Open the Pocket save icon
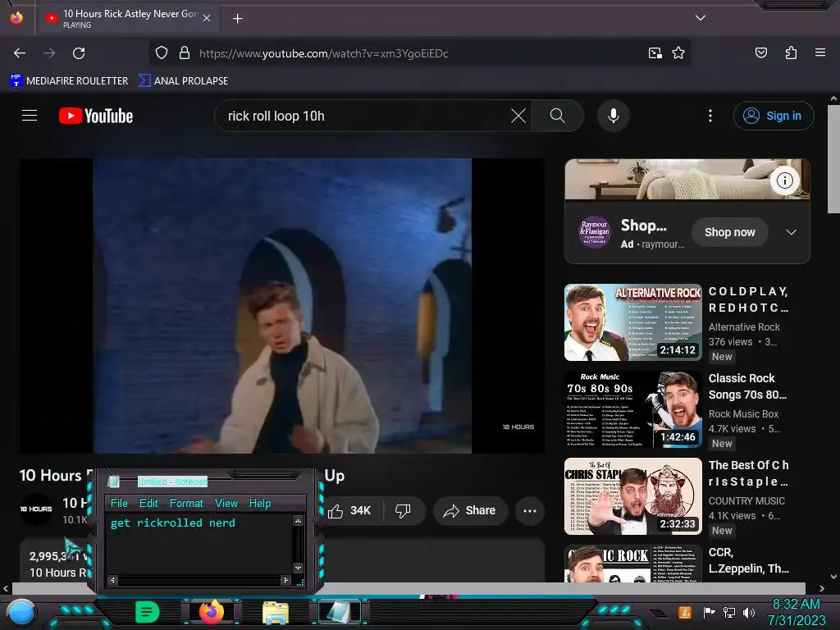Viewport: 840px width, 630px height. point(760,52)
